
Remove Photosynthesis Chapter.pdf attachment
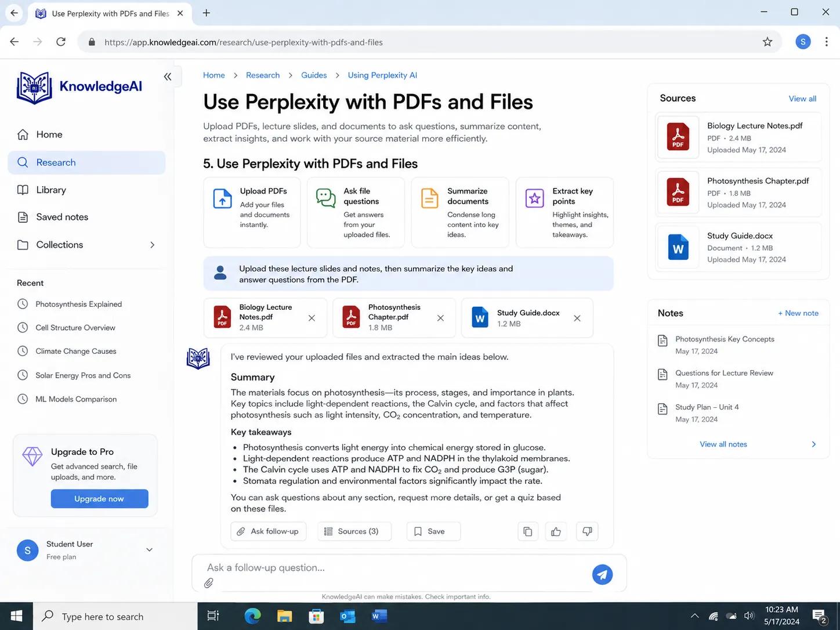440,318
